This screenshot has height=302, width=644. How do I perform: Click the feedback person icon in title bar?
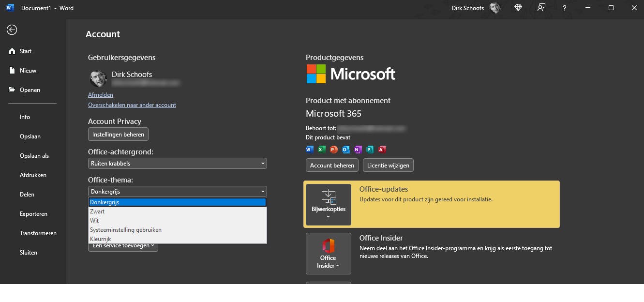(x=541, y=8)
